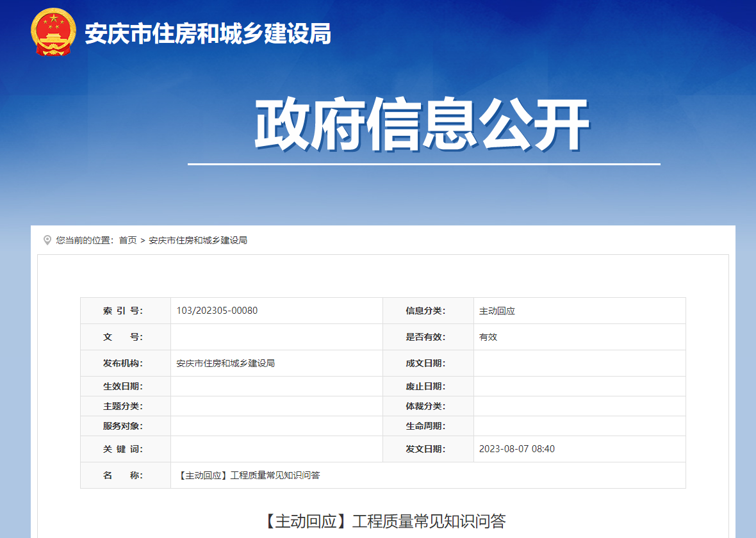Click the 主题分类 table label
756x538 pixels.
click(x=126, y=406)
